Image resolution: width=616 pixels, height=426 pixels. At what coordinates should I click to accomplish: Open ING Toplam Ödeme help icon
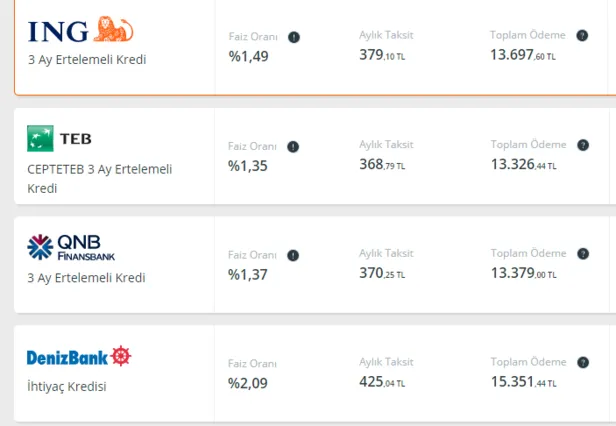pos(582,35)
